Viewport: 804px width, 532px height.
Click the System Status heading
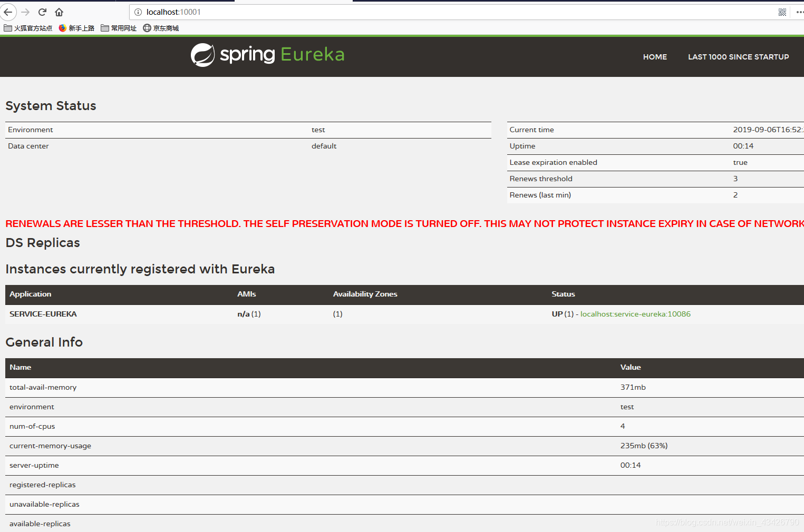pos(51,106)
